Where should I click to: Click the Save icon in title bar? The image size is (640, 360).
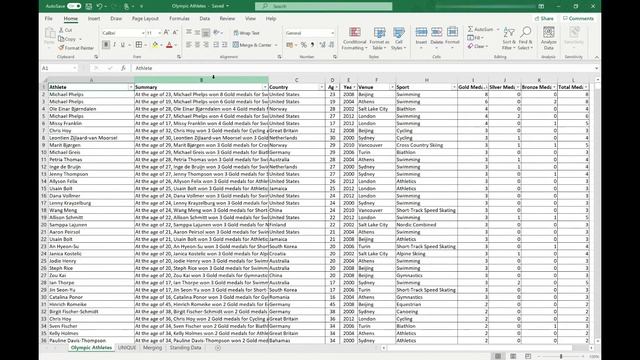(88, 6)
